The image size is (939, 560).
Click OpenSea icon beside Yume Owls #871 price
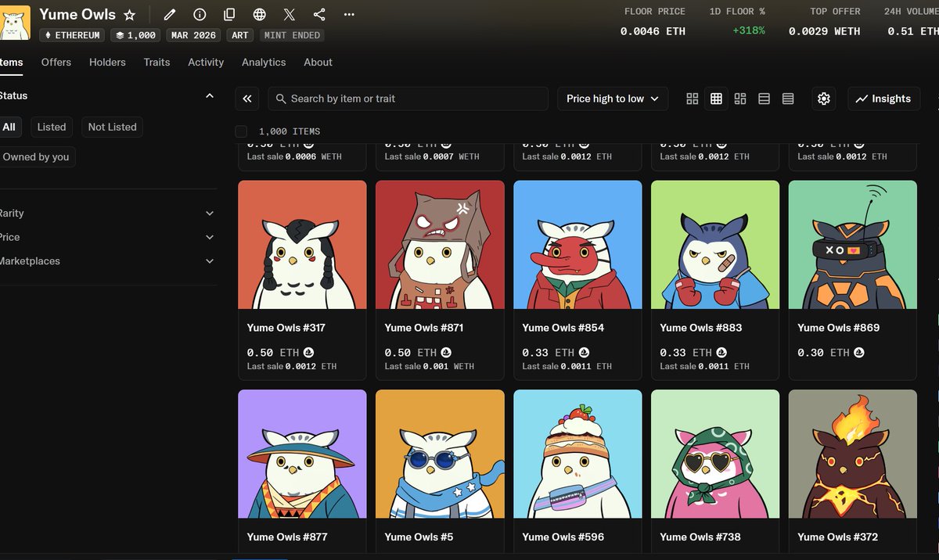point(447,353)
